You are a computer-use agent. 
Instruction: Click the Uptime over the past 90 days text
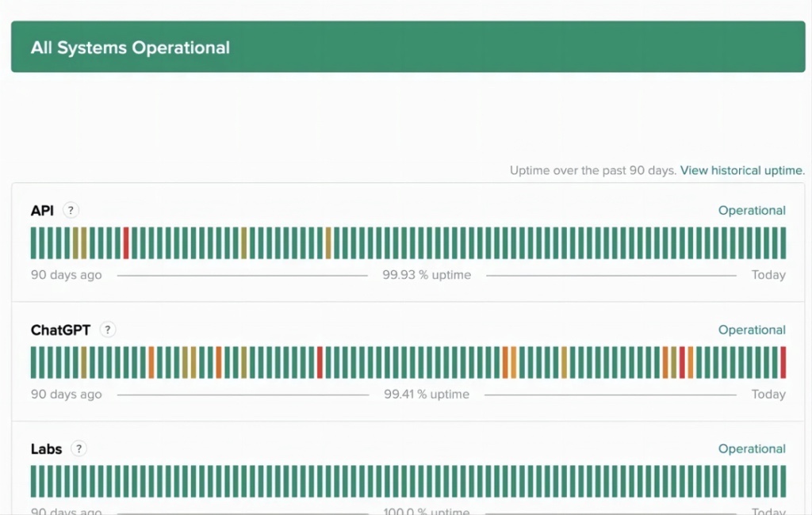[x=593, y=170]
